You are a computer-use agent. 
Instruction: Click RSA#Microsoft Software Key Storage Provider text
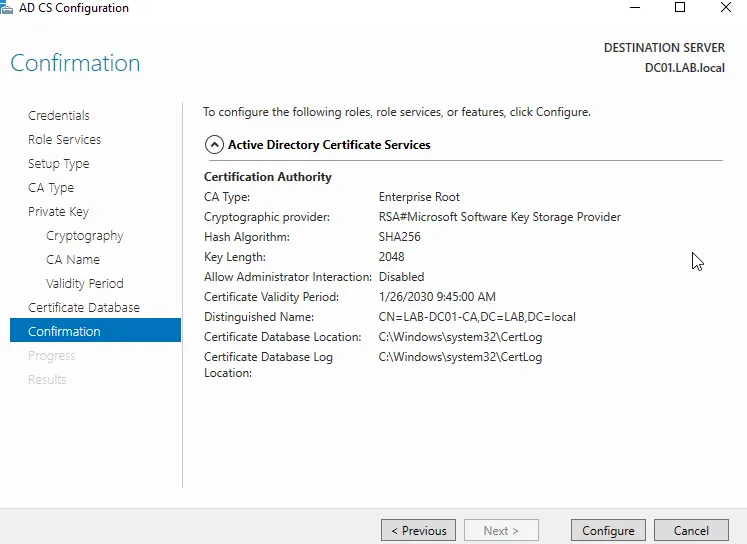(500, 217)
